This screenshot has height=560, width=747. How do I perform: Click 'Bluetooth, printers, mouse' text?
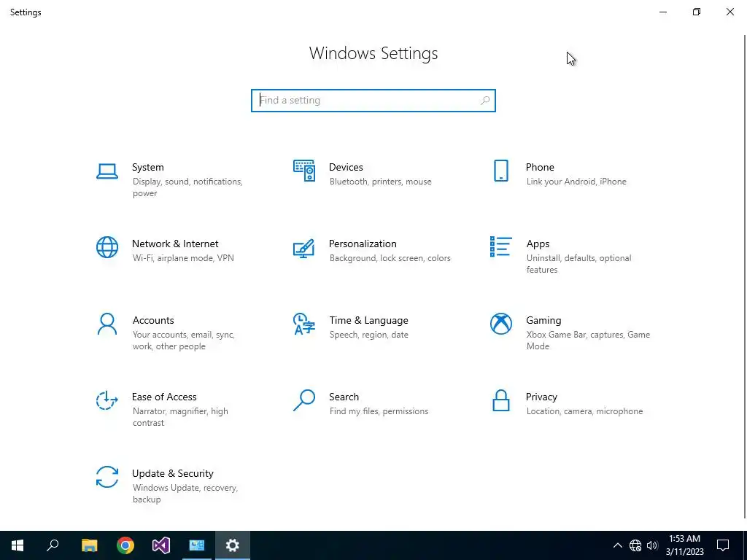[380, 182]
